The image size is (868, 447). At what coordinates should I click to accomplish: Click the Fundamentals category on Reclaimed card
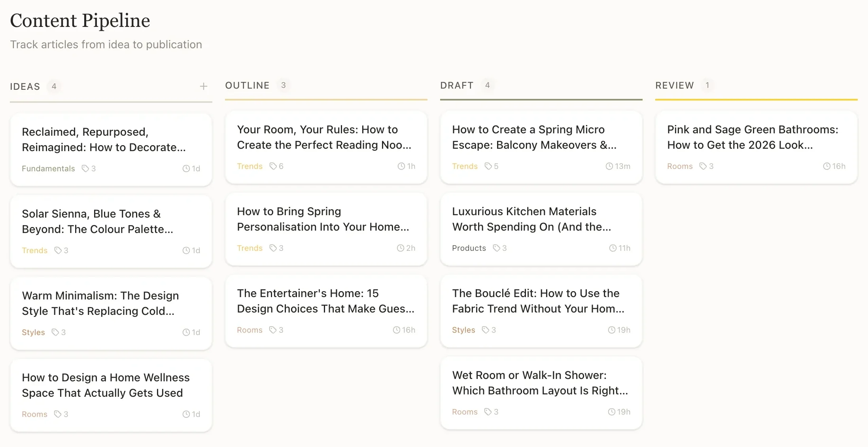48,169
